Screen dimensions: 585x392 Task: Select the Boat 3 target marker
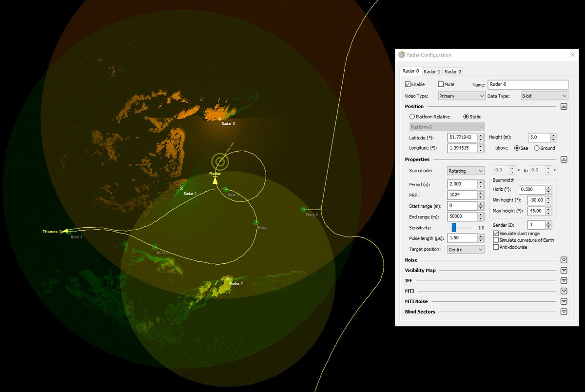click(225, 189)
